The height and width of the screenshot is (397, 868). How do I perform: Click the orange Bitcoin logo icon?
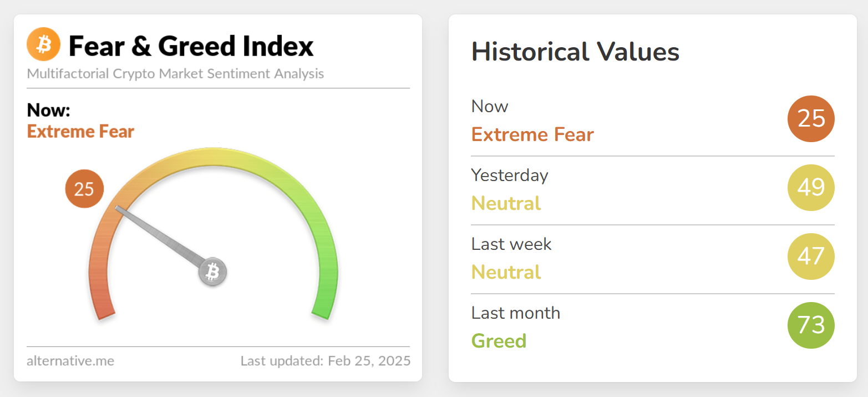tap(43, 44)
